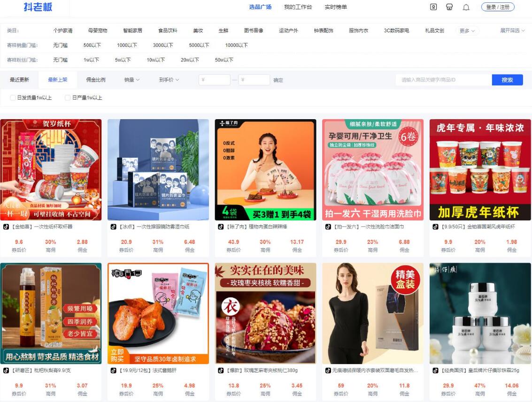Filter by category 钟表配饰

pos(324,30)
